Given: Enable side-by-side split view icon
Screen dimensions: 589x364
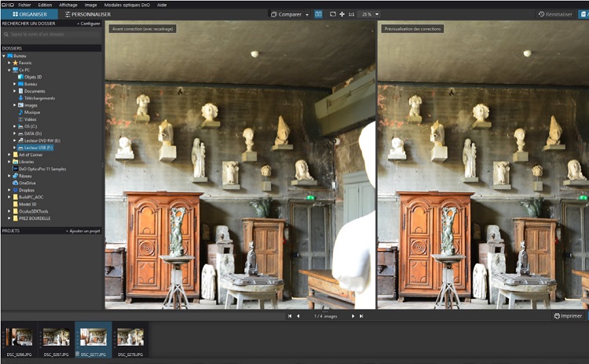Looking at the screenshot, I should point(318,14).
